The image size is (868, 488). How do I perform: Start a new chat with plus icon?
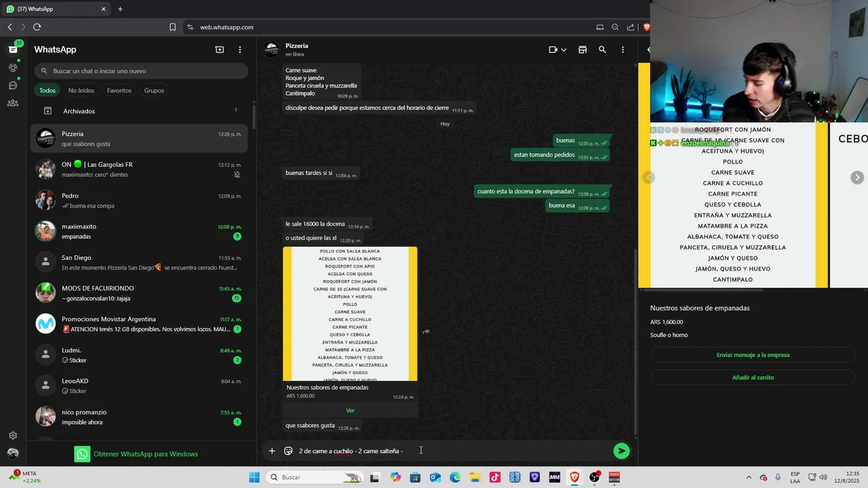220,49
